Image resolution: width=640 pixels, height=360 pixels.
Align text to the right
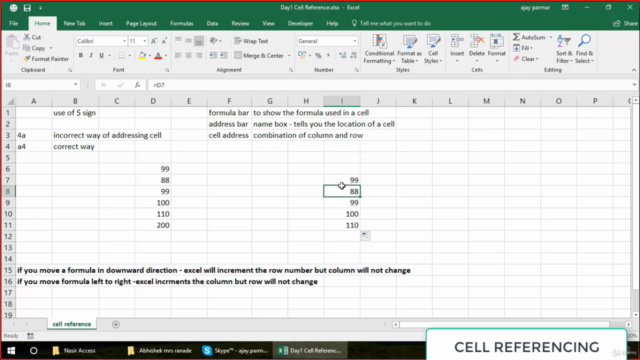[x=198, y=56]
